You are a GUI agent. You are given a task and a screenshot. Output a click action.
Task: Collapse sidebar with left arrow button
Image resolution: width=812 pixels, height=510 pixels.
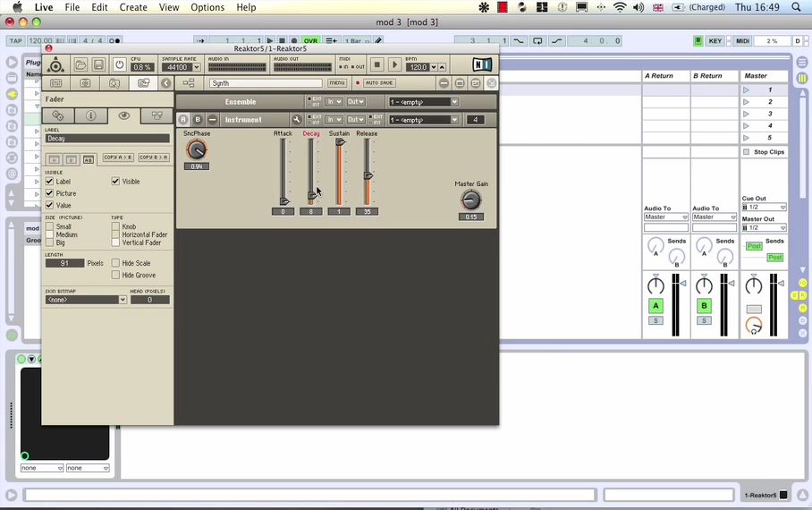point(165,83)
